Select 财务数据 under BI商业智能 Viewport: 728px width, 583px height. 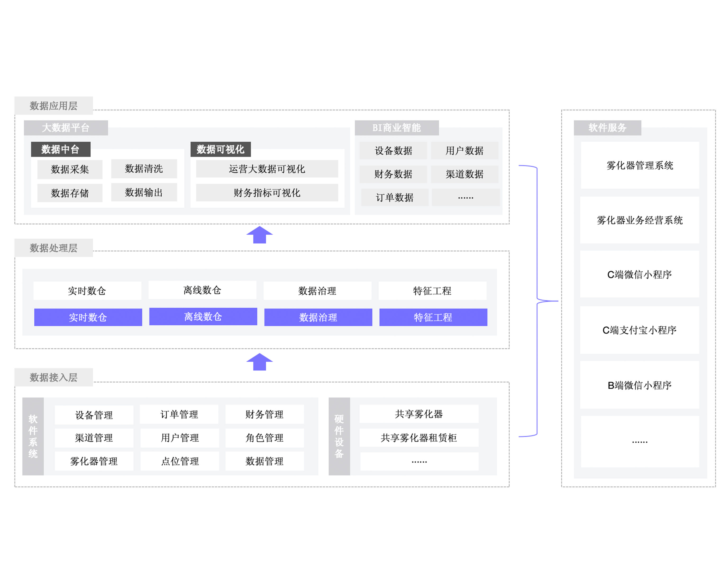point(393,174)
